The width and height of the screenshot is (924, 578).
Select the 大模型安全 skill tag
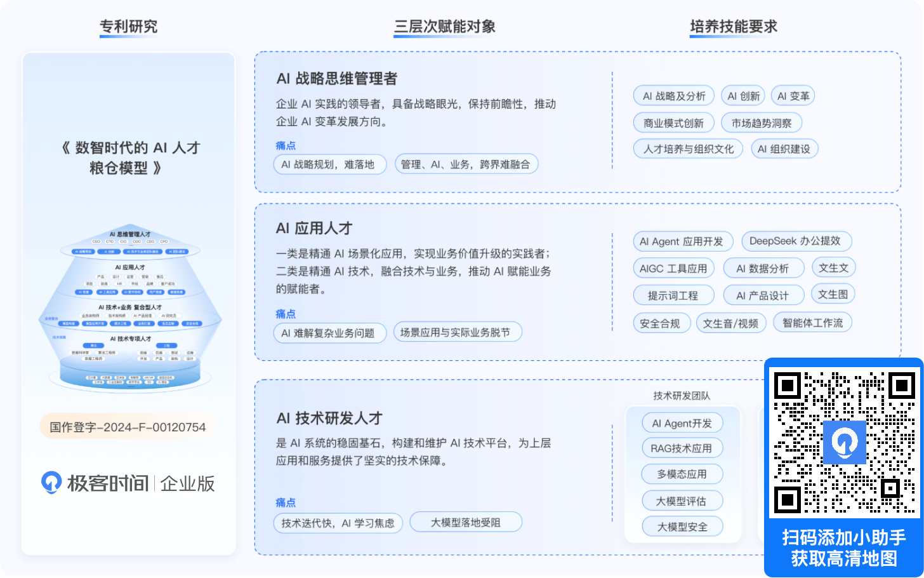pyautogui.click(x=683, y=527)
